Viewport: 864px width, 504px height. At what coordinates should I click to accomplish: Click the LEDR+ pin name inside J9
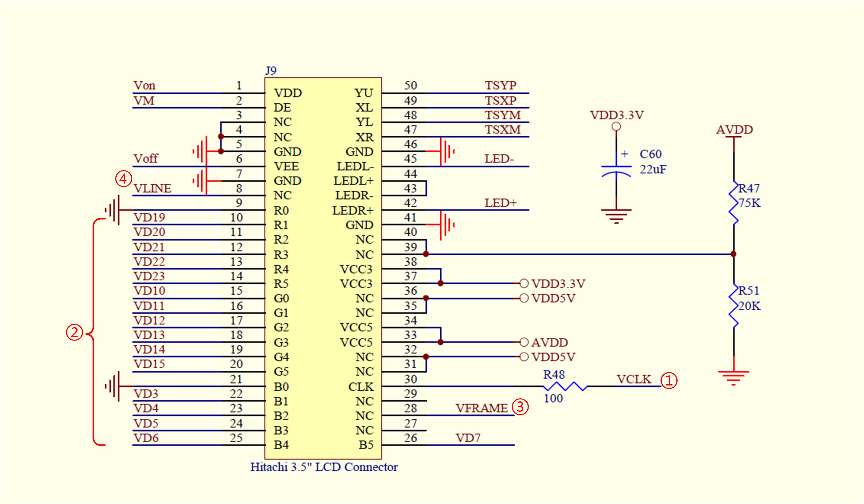click(353, 210)
